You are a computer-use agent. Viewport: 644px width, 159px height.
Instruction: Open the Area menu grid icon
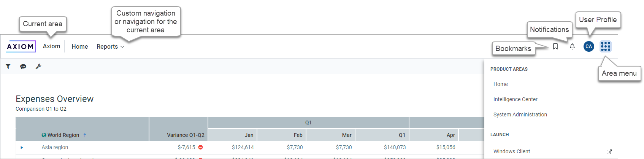pos(606,46)
